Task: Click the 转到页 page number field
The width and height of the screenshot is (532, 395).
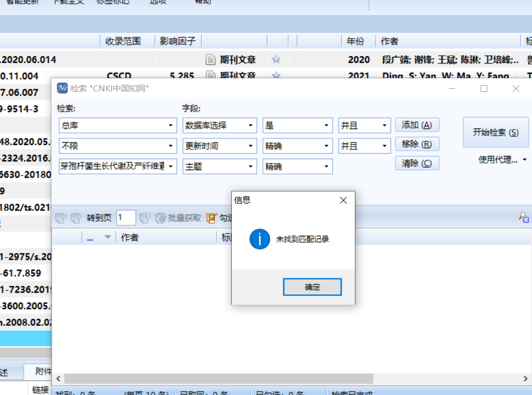Action: click(x=126, y=218)
